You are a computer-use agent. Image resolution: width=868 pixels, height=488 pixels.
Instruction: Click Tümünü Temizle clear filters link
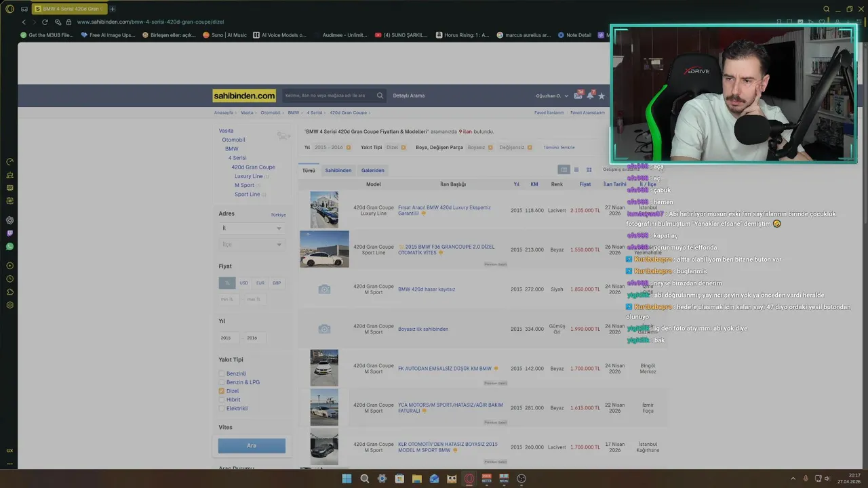coord(559,147)
